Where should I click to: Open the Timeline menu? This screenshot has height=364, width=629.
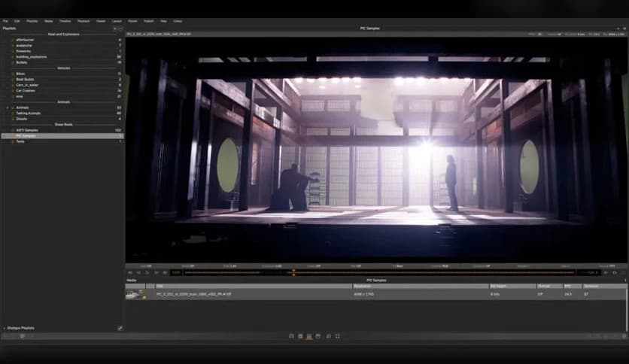[x=65, y=21]
